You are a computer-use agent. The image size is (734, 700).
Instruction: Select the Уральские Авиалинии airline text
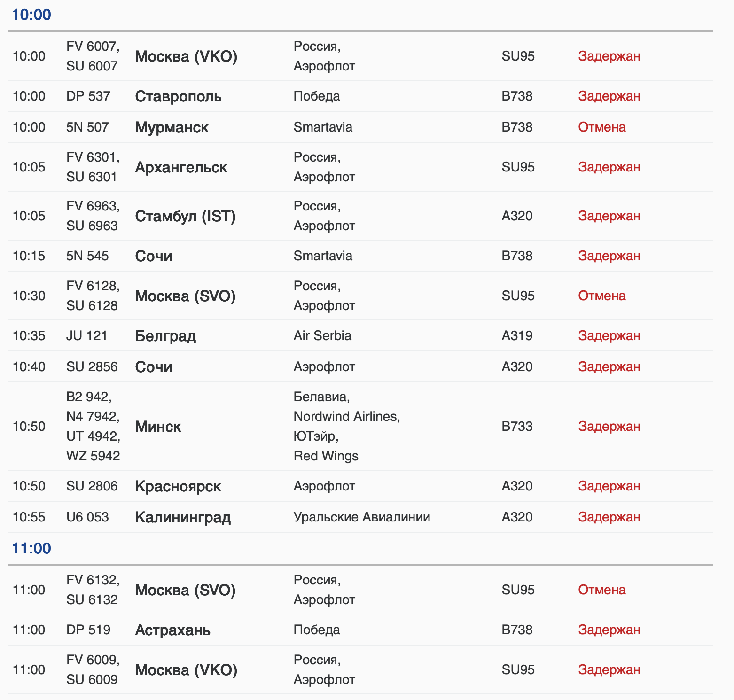coord(362,517)
